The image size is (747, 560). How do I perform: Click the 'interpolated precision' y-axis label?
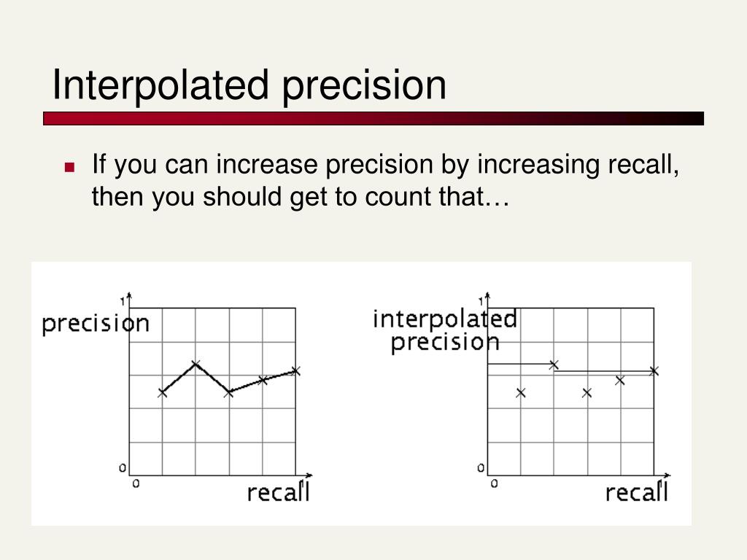[445, 330]
